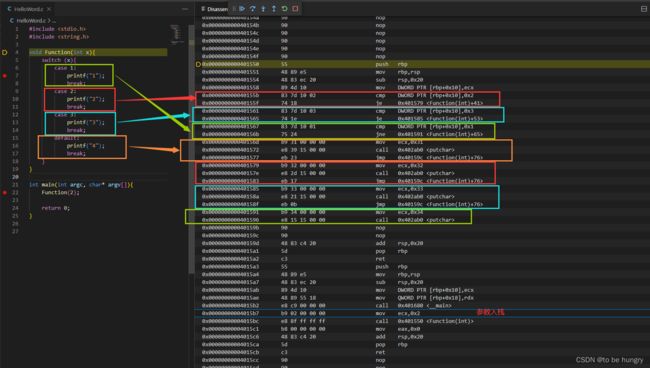The image size is (650, 368).
Task: Click the Step Out debug icon
Action: [x=274, y=8]
